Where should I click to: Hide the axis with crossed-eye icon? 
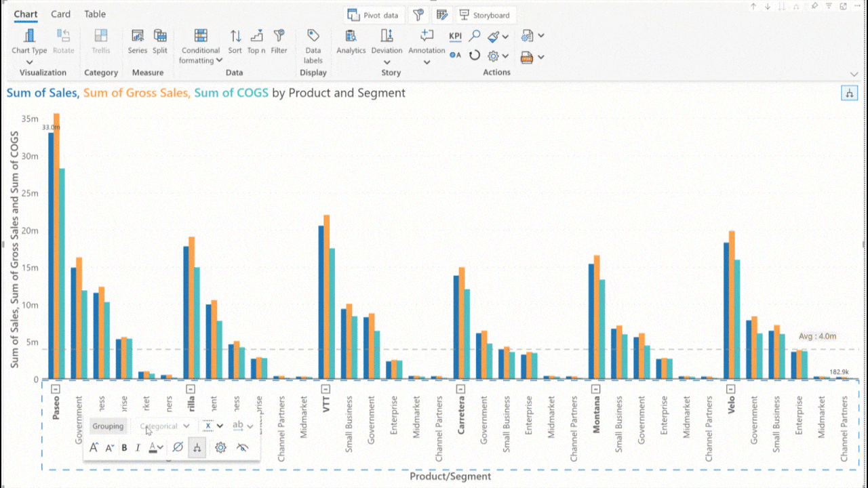(x=242, y=447)
